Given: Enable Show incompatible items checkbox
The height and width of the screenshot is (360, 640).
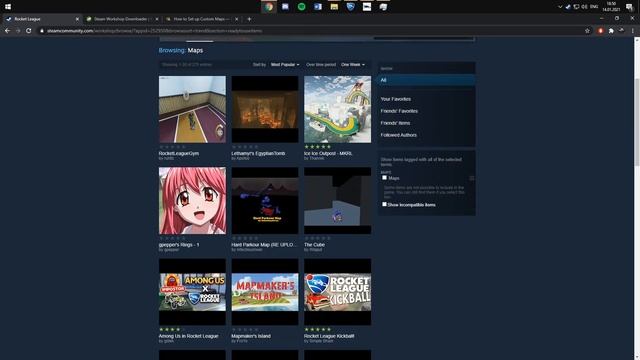Looking at the screenshot, I should pyautogui.click(x=384, y=204).
